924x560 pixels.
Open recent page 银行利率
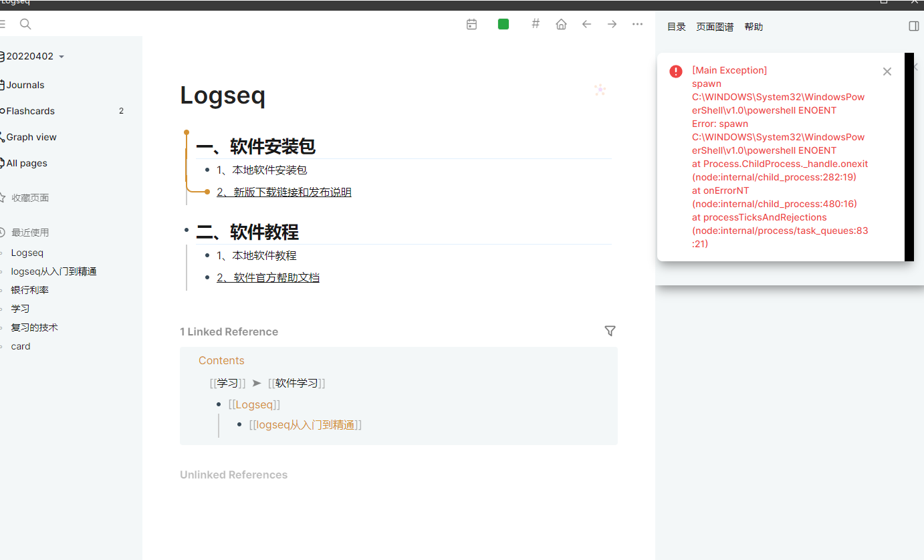click(30, 290)
